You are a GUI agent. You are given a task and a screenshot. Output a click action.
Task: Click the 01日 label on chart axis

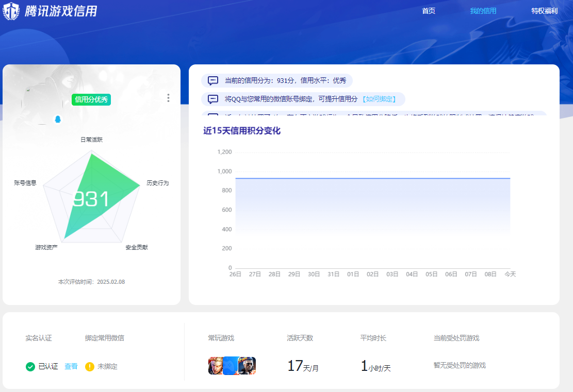pos(353,274)
